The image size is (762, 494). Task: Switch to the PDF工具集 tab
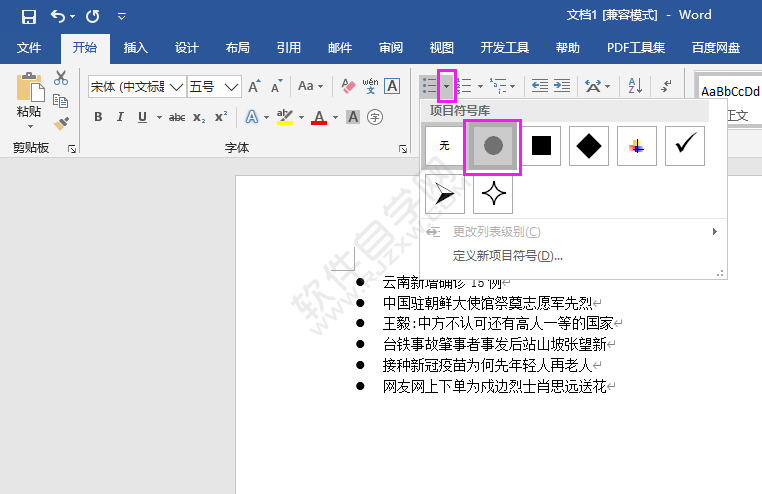pos(636,48)
